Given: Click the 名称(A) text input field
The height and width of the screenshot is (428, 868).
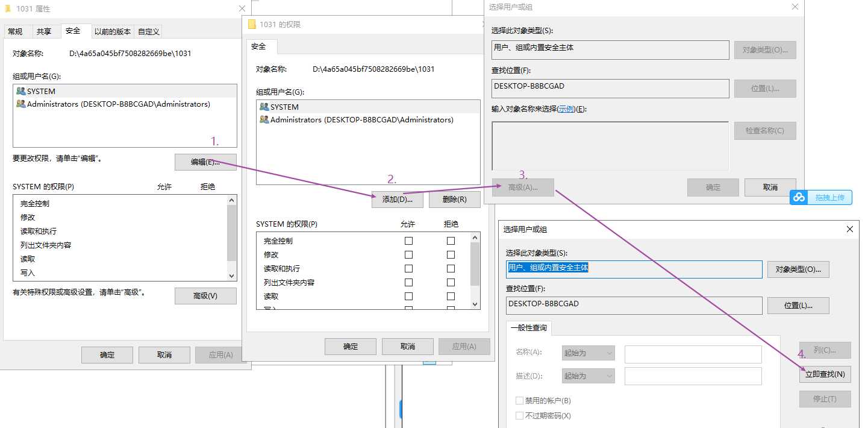Looking at the screenshot, I should pos(693,354).
